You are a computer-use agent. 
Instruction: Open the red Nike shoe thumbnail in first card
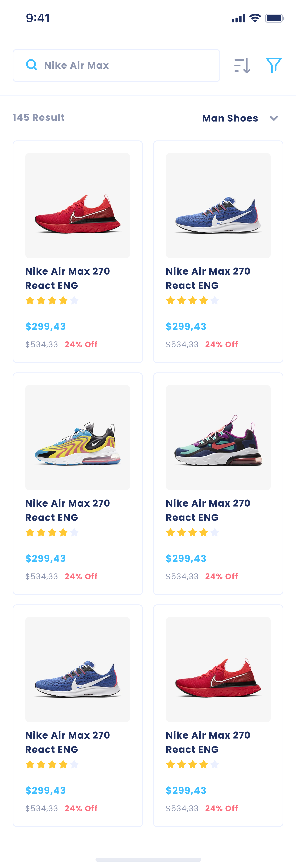(x=78, y=206)
